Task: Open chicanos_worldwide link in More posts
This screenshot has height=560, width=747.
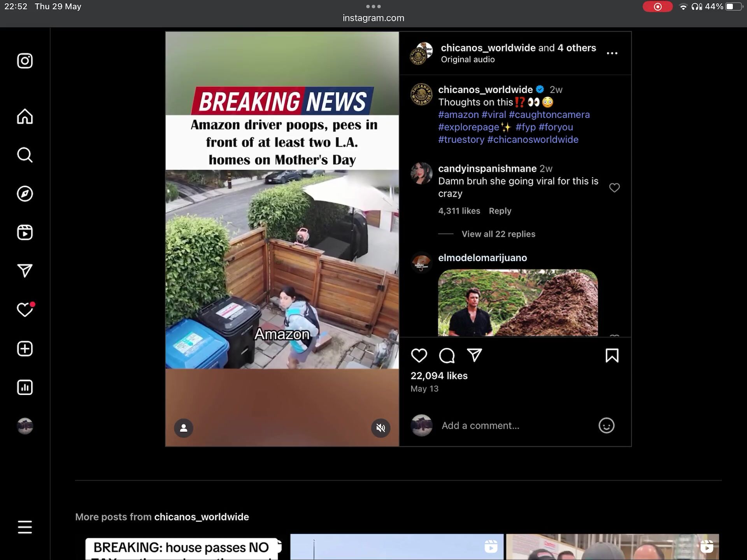Action: [202, 517]
